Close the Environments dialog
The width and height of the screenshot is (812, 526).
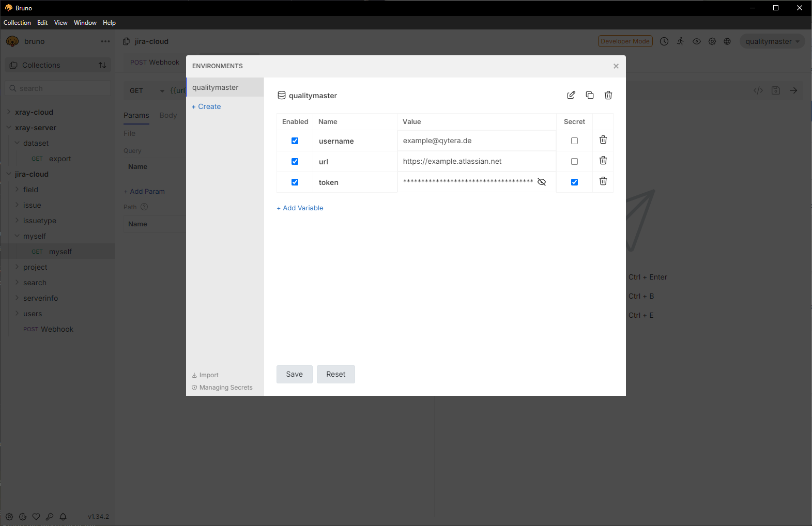pos(616,66)
